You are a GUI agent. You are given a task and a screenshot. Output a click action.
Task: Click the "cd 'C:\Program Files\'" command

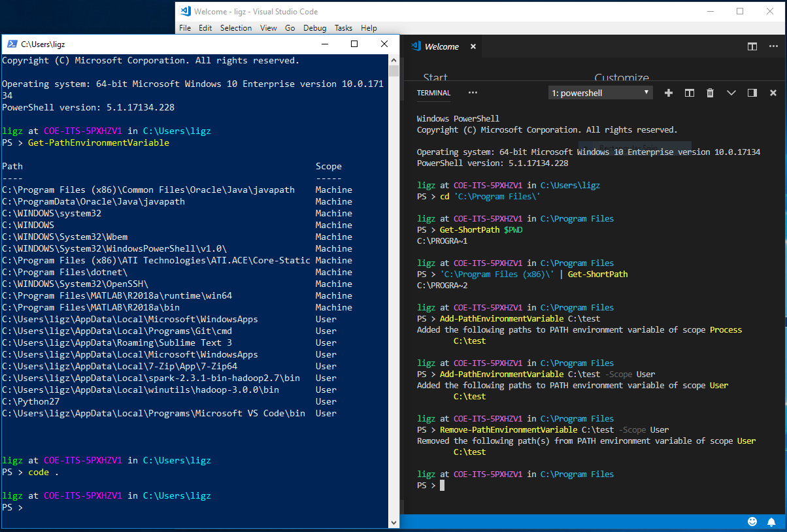[490, 197]
